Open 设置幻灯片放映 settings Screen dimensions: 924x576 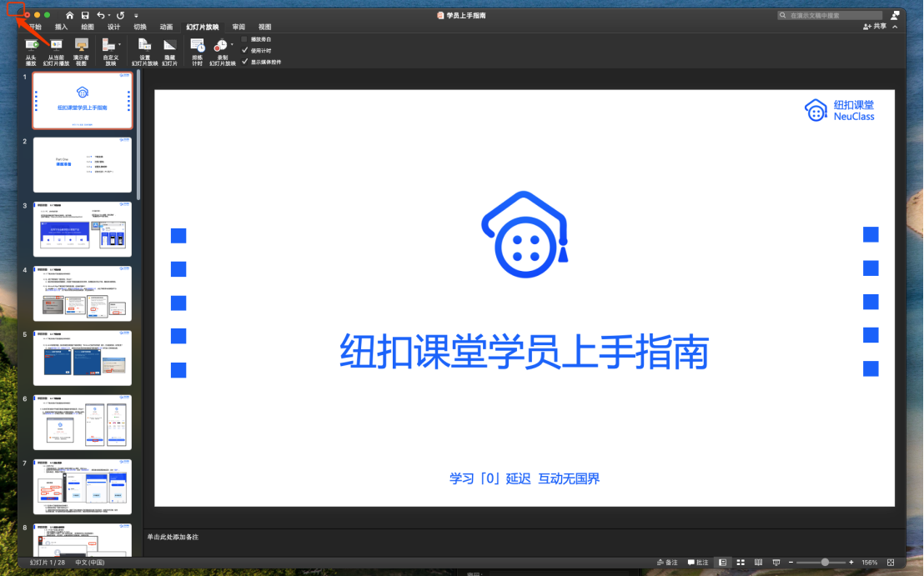coord(144,52)
